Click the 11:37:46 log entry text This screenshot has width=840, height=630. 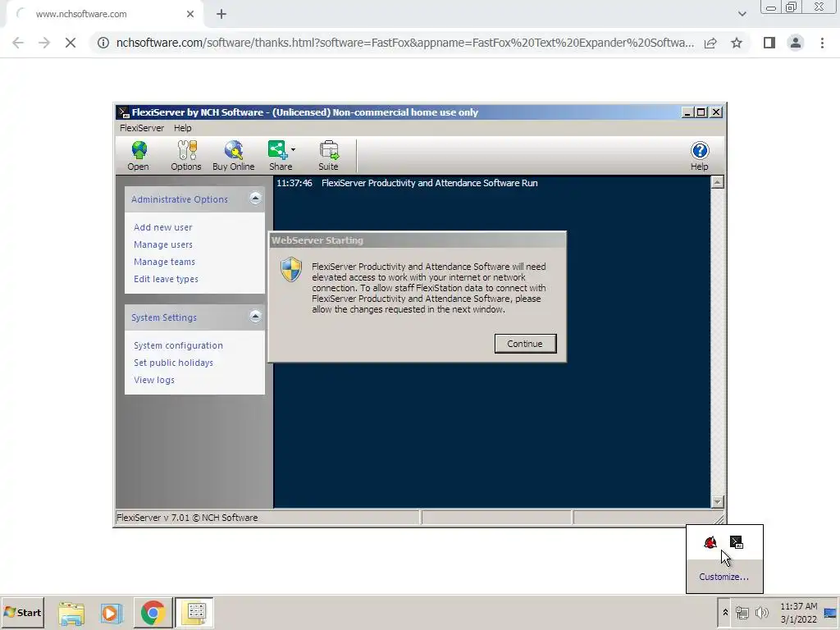pos(407,183)
